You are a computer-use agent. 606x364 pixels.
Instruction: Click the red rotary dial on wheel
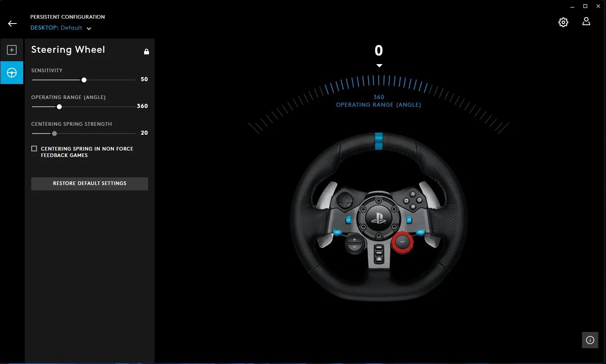402,242
